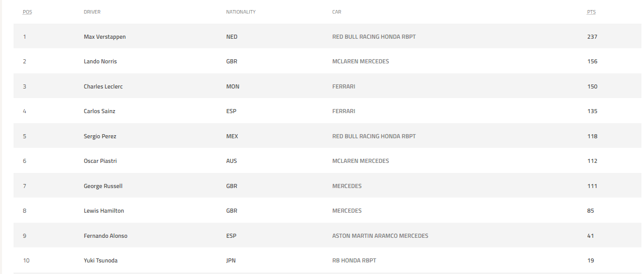Click the RB Honda RBPT team link
This screenshot has height=274, width=644.
click(354, 260)
